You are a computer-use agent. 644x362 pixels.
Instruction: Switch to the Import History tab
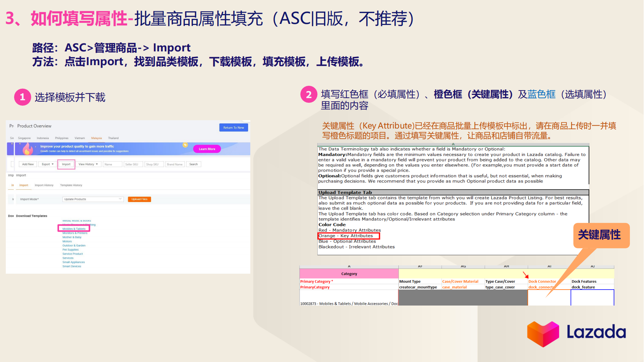tap(44, 185)
